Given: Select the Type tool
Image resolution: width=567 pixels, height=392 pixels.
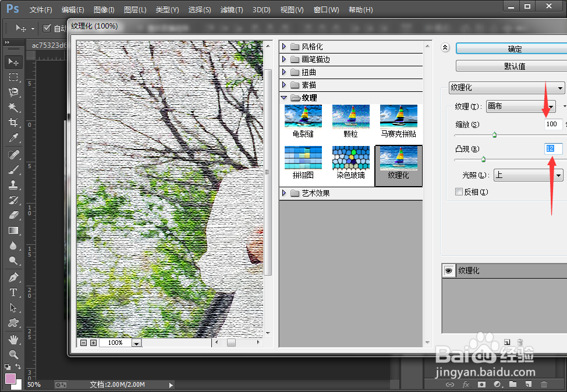Looking at the screenshot, I should [13, 293].
